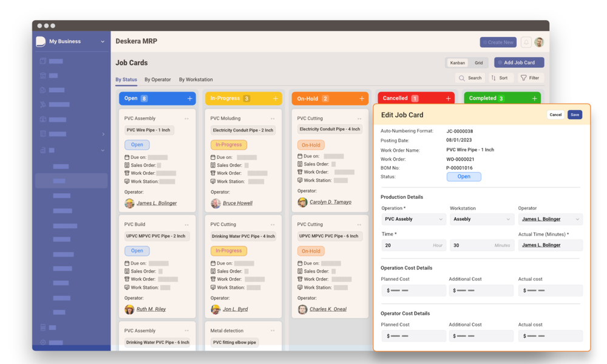The height and width of the screenshot is (364, 607).
Task: Click Operation Planned Cost input field
Action: click(413, 291)
